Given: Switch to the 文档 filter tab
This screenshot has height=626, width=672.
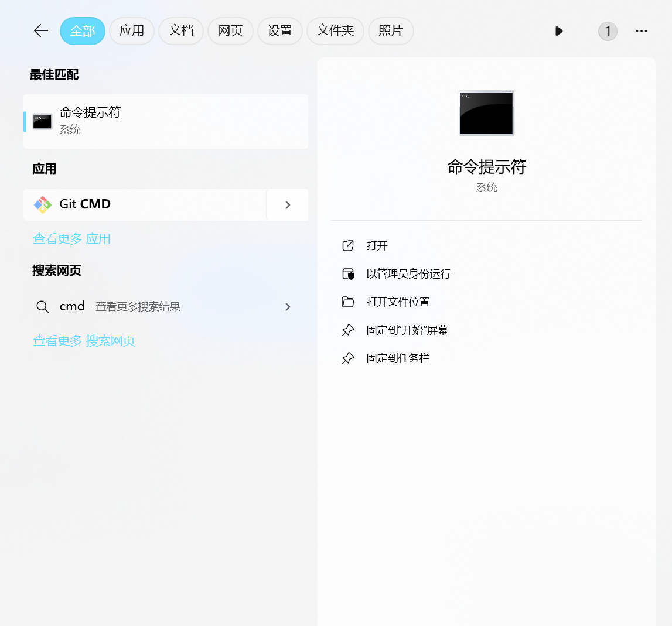Looking at the screenshot, I should click(181, 31).
